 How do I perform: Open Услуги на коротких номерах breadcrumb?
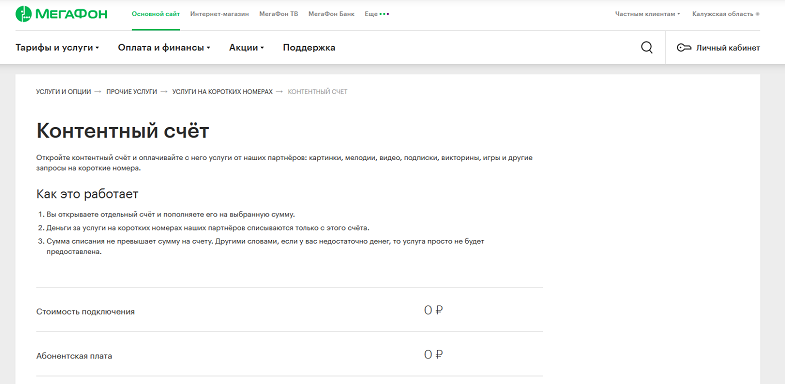(x=222, y=92)
